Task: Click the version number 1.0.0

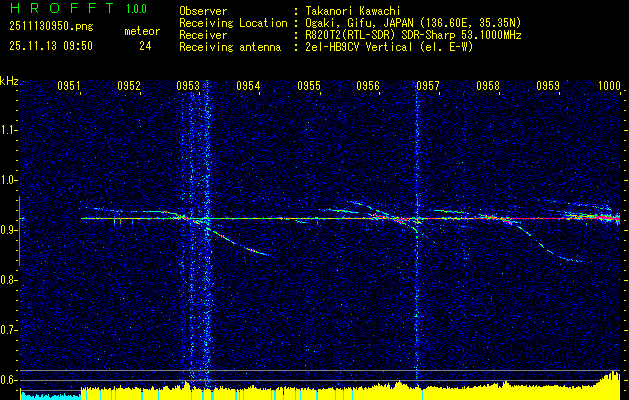Action: [136, 9]
